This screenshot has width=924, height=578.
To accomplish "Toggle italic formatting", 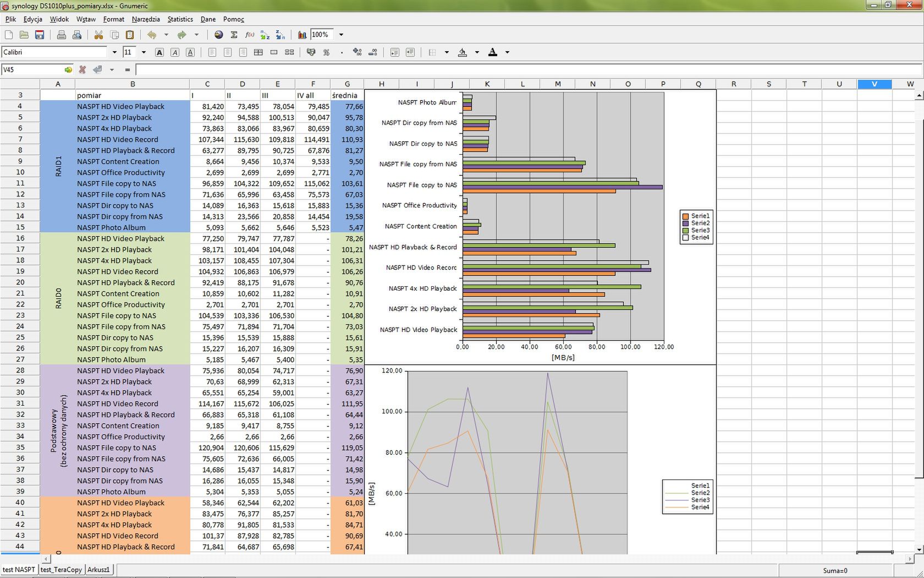I will click(x=175, y=52).
